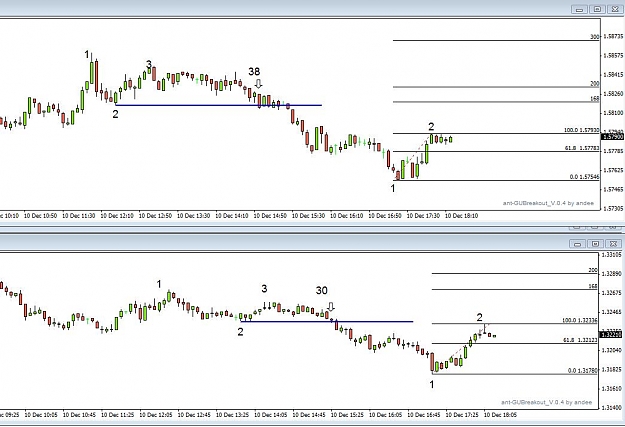This screenshot has width=625, height=427.
Task: Click the 200 Fibonacci level in upper chart
Action: tap(594, 84)
